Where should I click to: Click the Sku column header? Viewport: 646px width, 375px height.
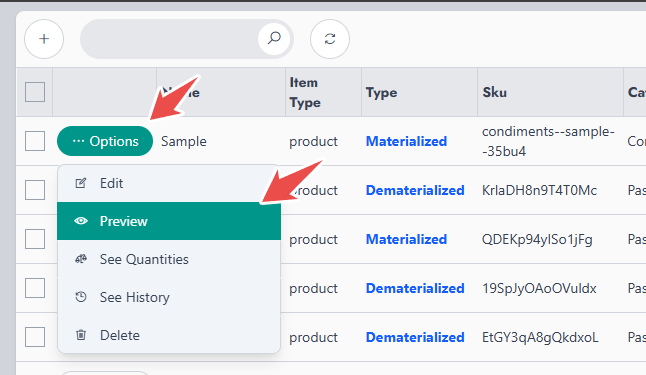(x=494, y=92)
